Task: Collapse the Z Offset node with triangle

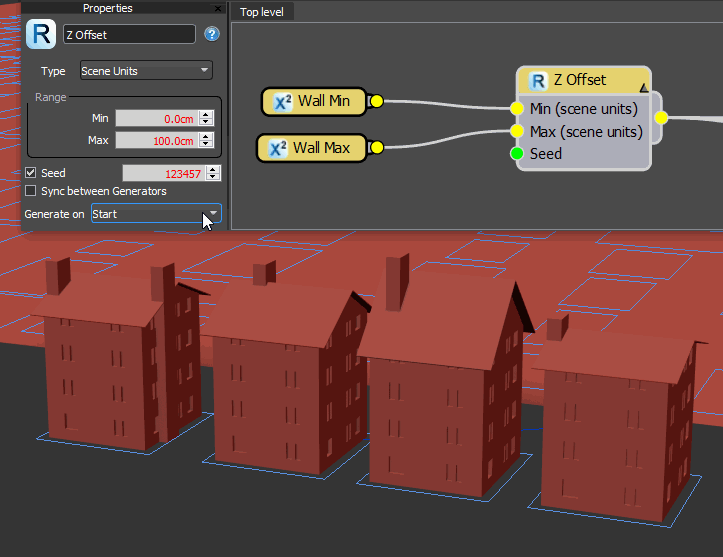Action: (643, 89)
